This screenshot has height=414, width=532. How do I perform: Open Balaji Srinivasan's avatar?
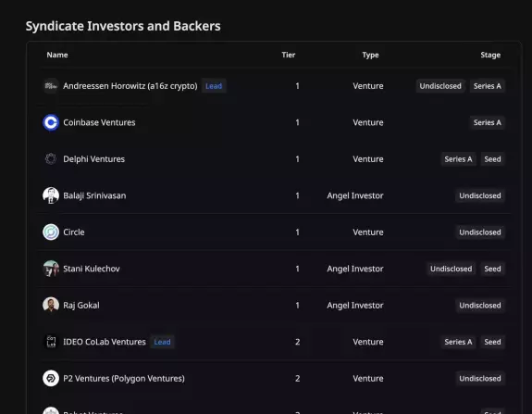[x=51, y=195]
